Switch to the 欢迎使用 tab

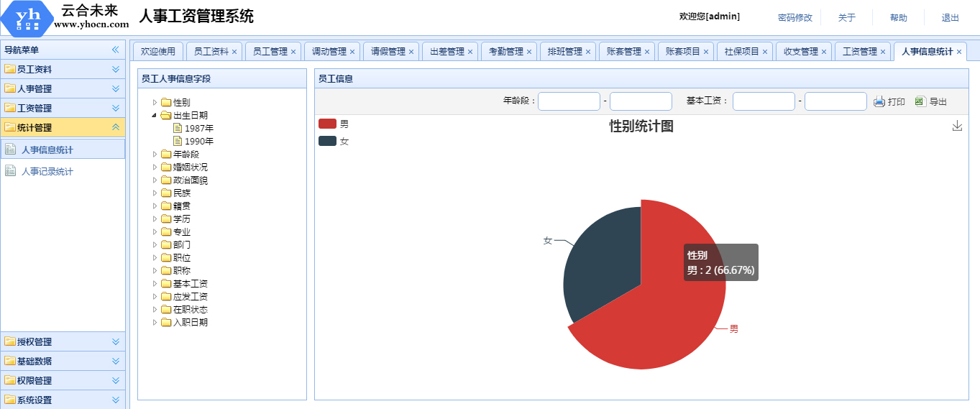point(157,52)
